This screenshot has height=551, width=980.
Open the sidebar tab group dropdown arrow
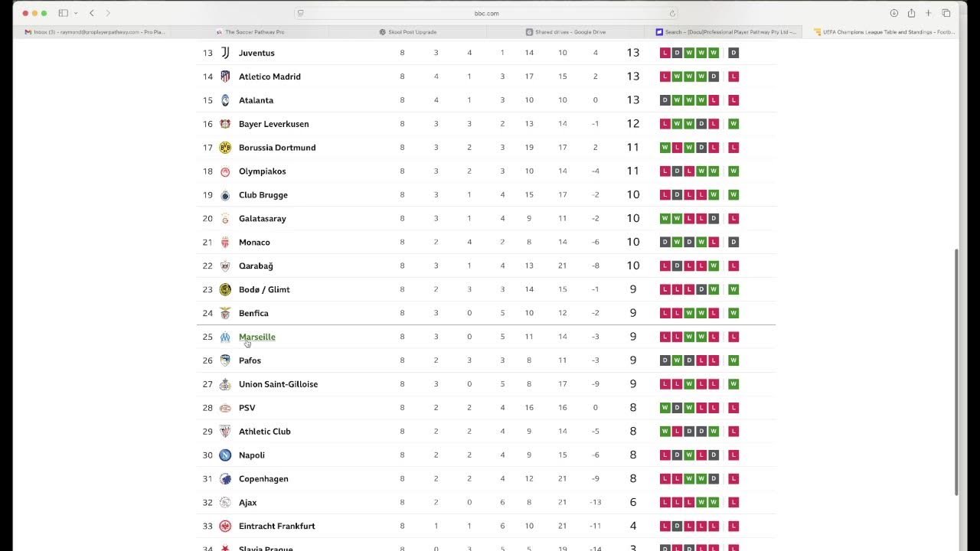76,13
